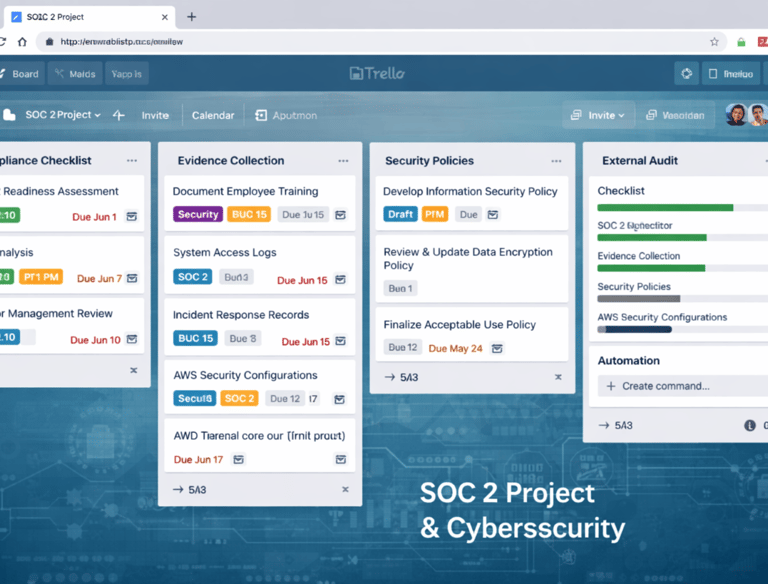The width and height of the screenshot is (768, 584).
Task: Click Evidence Collection progress bar in checklist
Action: pyautogui.click(x=683, y=268)
